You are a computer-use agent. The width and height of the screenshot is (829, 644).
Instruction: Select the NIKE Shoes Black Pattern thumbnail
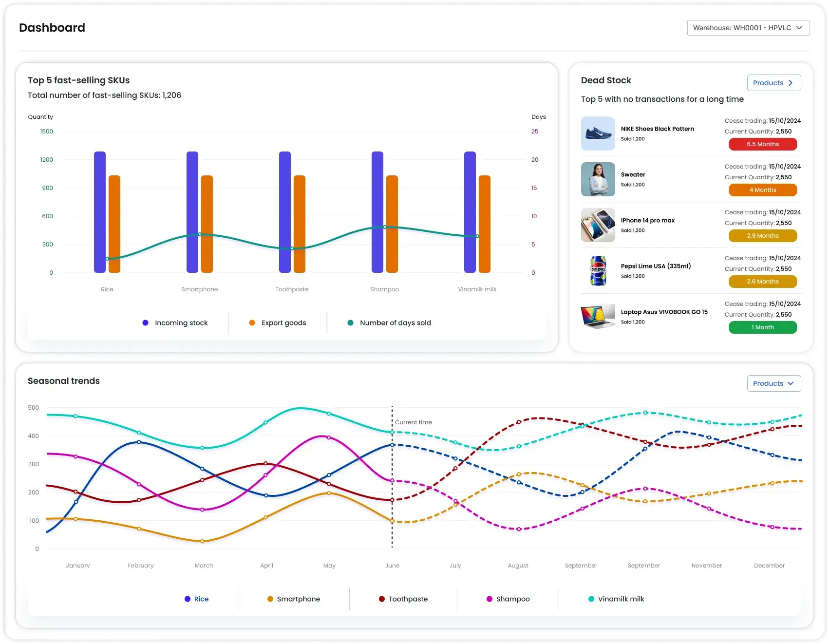598,133
